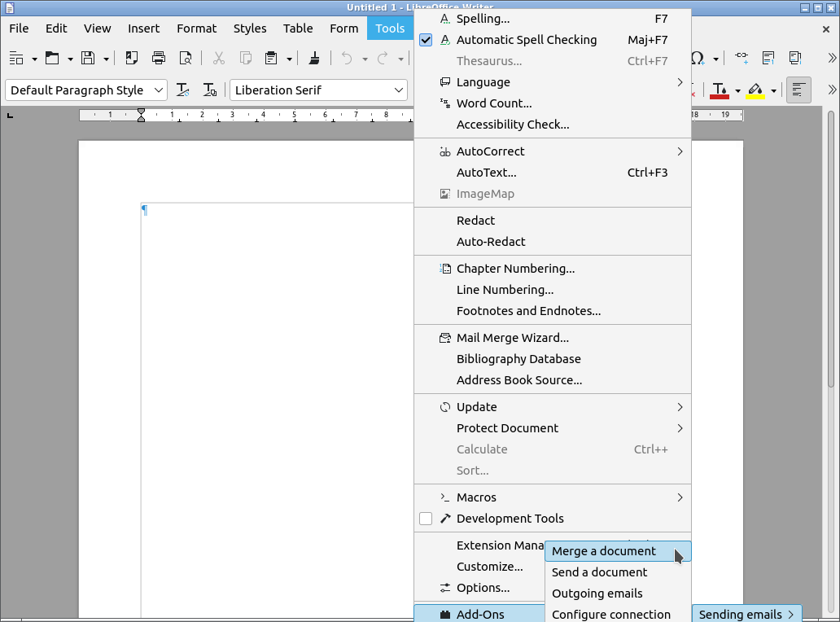Choose Footnotes and Endnotes... entry
The width and height of the screenshot is (840, 622).
(x=553, y=311)
